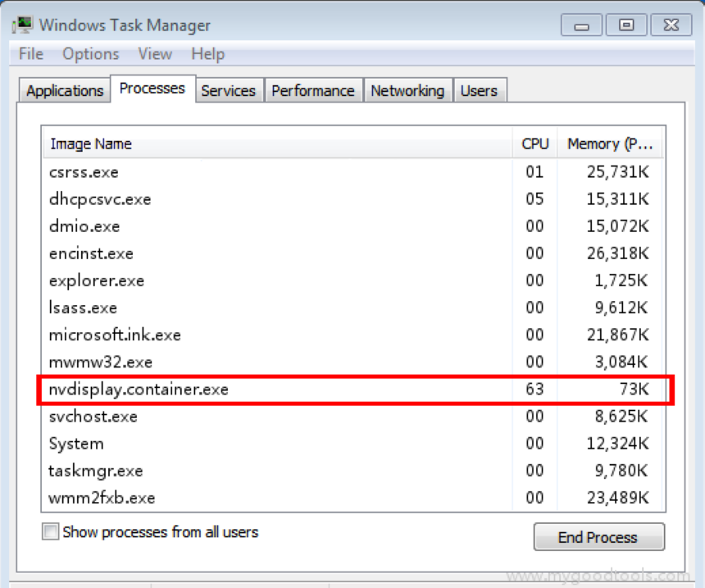
Task: Click the 12,324K memory value
Action: pos(618,443)
